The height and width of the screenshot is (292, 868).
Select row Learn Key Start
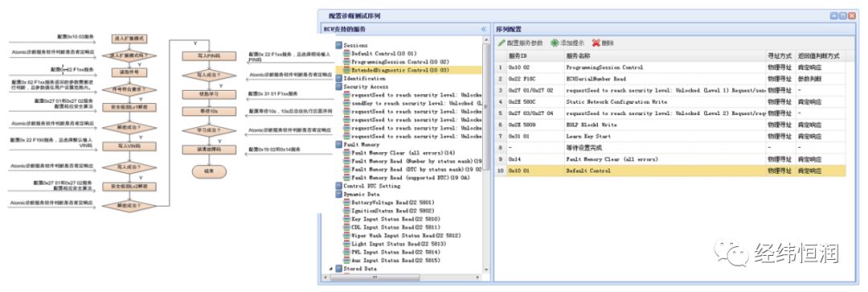point(670,136)
